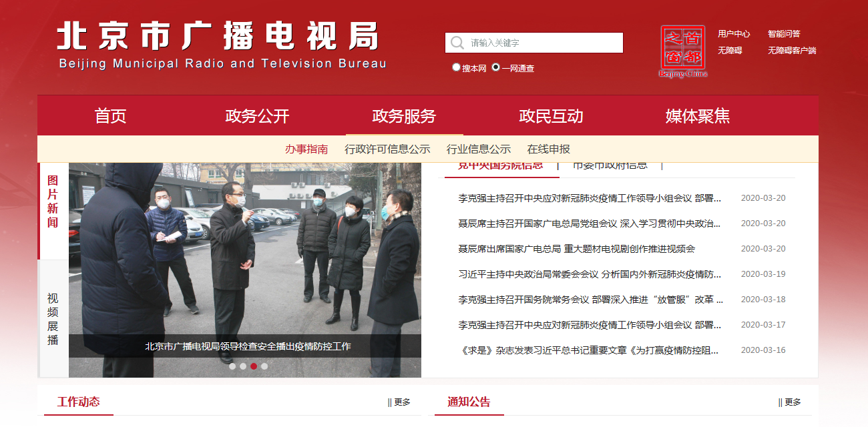Expand 更多 next to 通知公告
868x427 pixels.
[789, 402]
